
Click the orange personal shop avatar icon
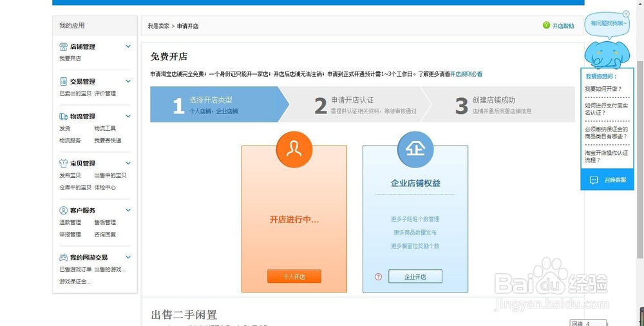[294, 149]
